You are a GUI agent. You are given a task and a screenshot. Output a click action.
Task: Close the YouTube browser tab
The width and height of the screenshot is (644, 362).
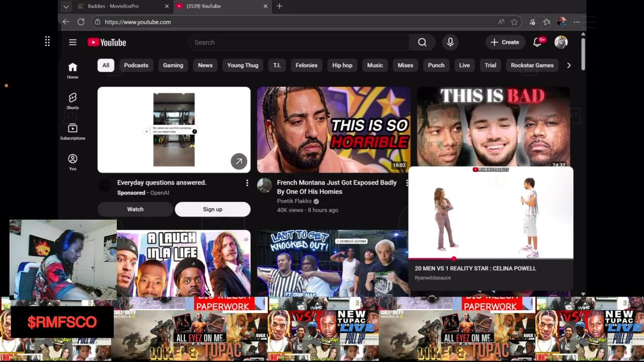(x=265, y=6)
